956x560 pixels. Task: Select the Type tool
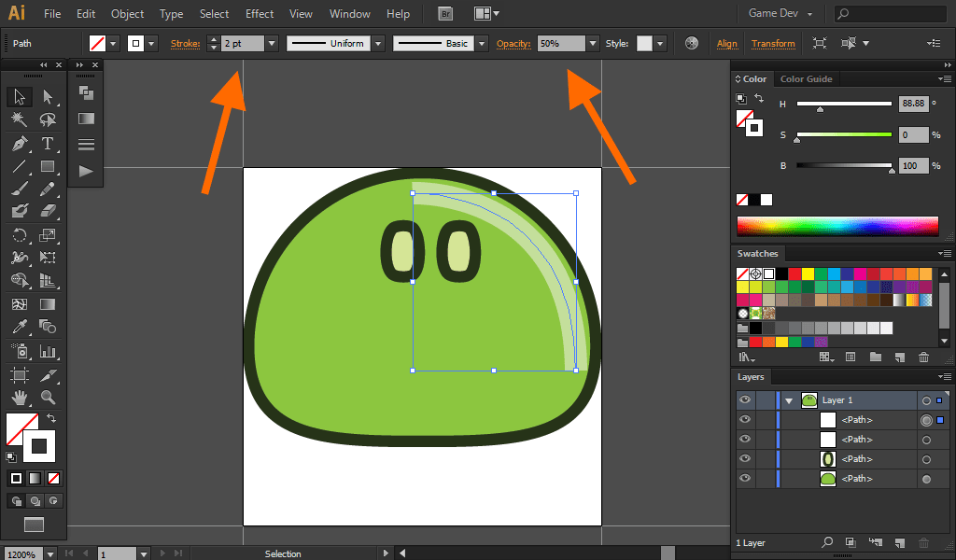tap(48, 144)
